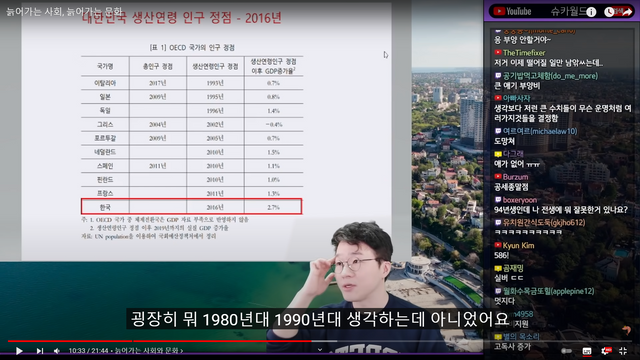Open the player settings gear

pyautogui.click(x=606, y=351)
